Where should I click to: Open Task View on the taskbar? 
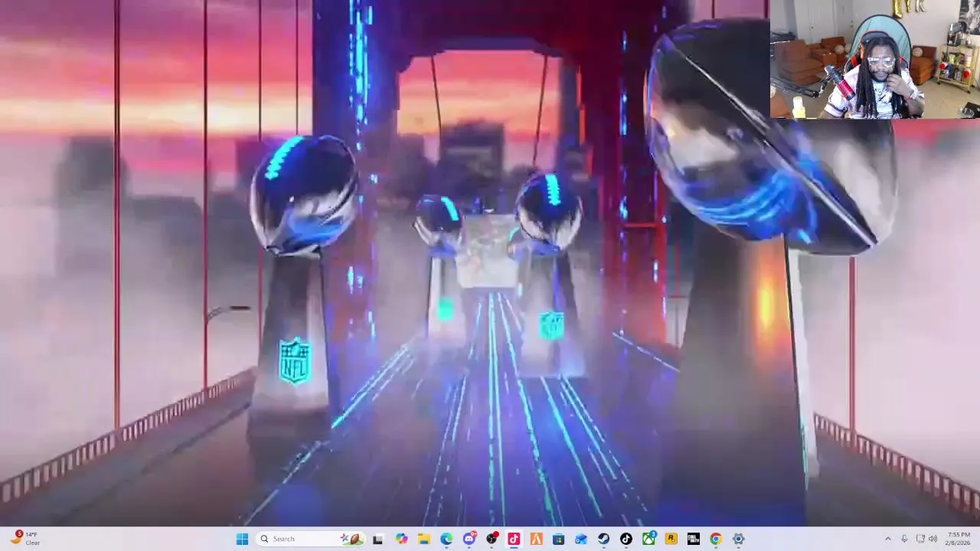377,539
